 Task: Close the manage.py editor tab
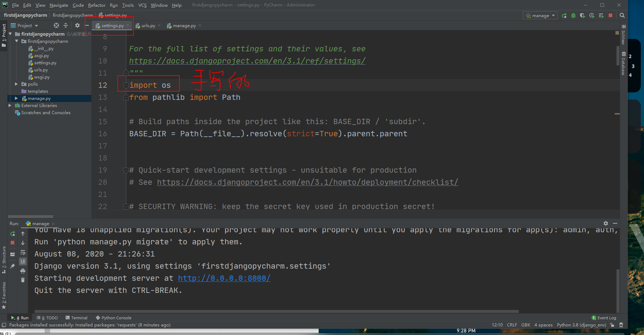(x=200, y=25)
